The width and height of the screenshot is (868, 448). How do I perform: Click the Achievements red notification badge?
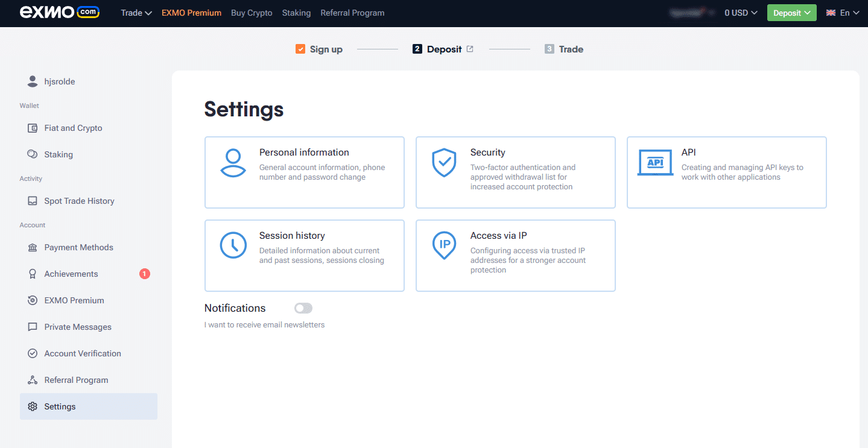[x=145, y=274]
